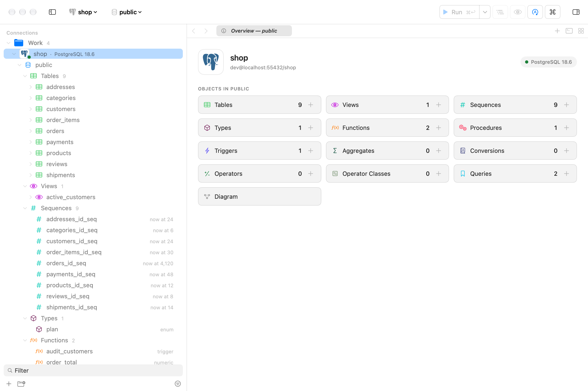Add a new tab with plus icon

557,31
